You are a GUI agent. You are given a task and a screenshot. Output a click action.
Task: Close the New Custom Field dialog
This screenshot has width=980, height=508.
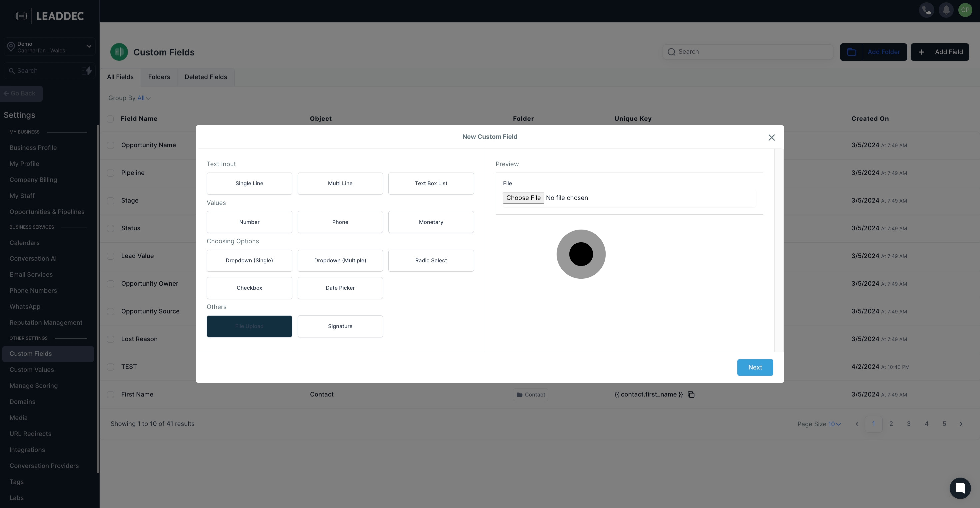click(x=771, y=138)
